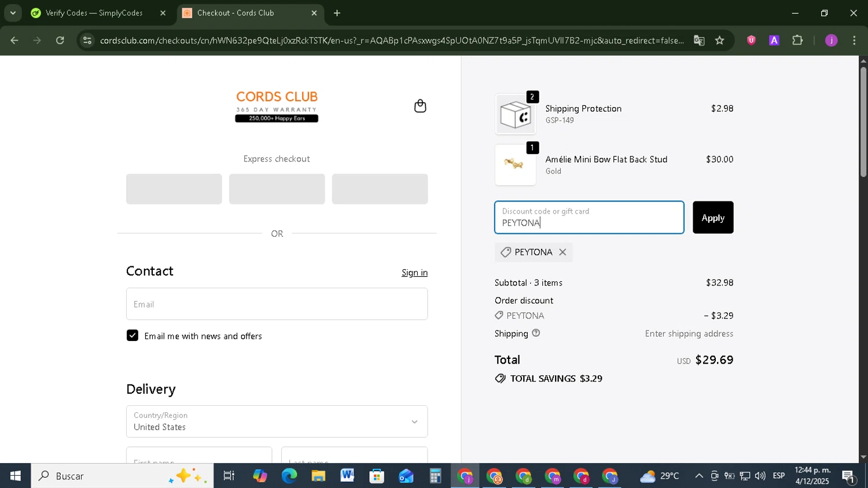Open the purple A extension icon

click(774, 41)
